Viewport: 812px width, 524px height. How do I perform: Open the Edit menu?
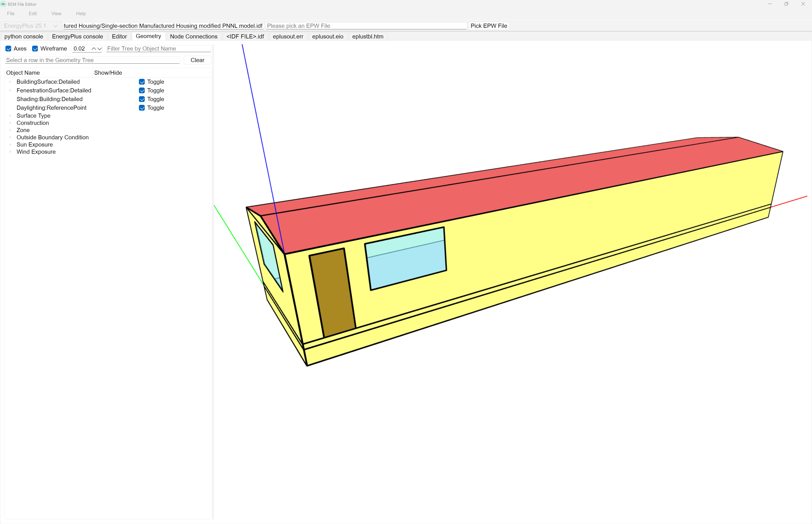pyautogui.click(x=33, y=14)
